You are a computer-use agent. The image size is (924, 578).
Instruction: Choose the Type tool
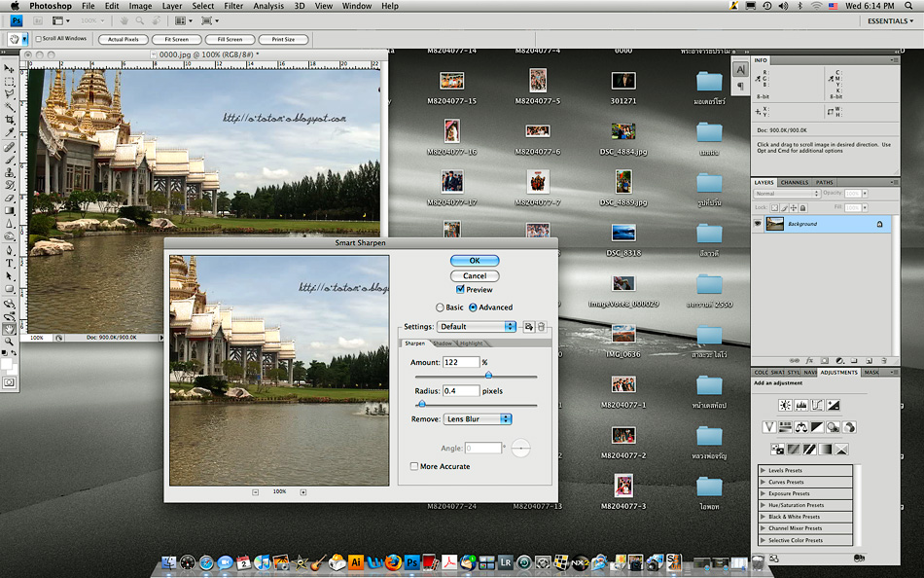click(x=10, y=263)
